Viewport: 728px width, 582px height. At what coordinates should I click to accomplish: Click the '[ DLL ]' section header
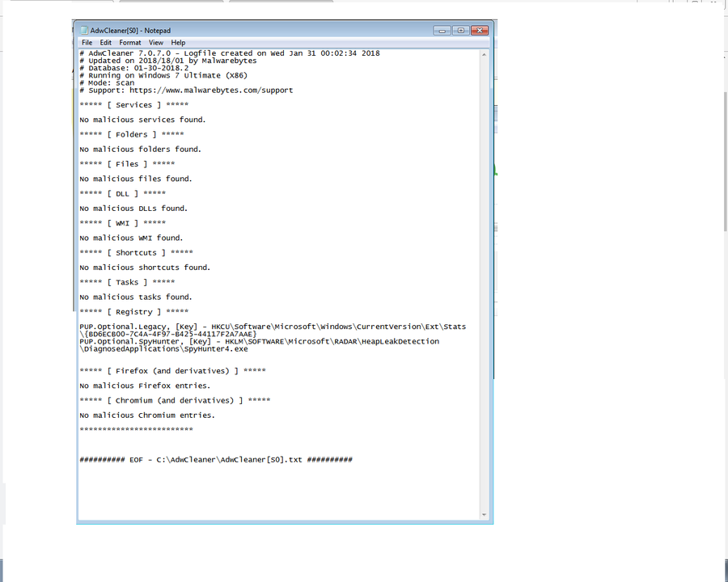click(123, 193)
